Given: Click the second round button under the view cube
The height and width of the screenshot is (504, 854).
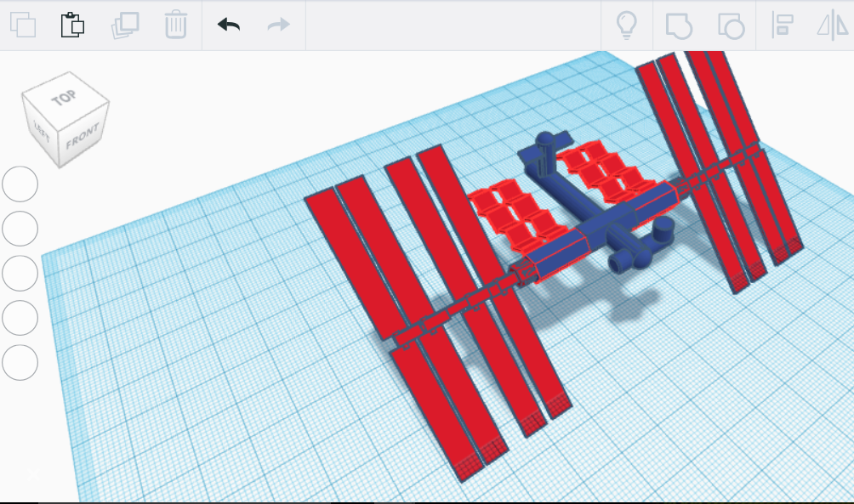Looking at the screenshot, I should (x=20, y=229).
